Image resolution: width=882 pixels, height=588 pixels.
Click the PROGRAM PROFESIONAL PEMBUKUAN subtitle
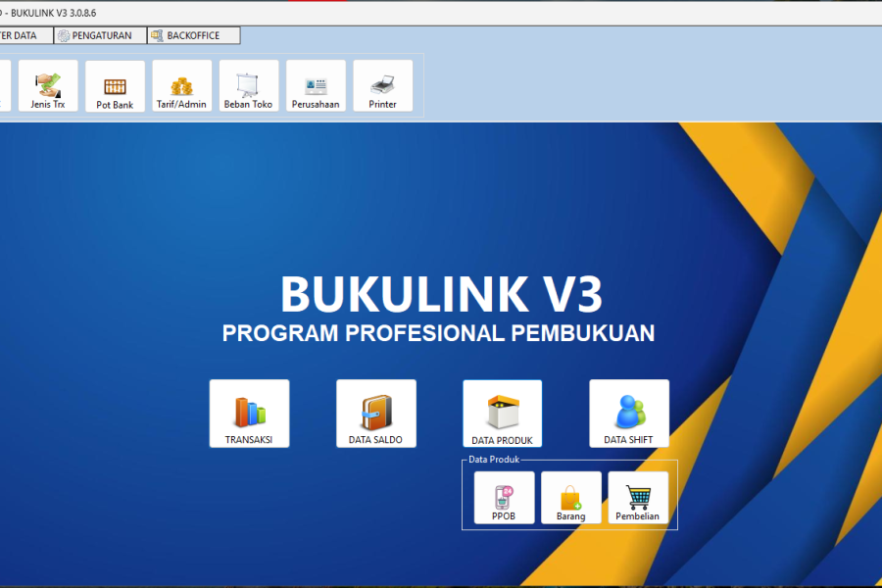coord(438,333)
